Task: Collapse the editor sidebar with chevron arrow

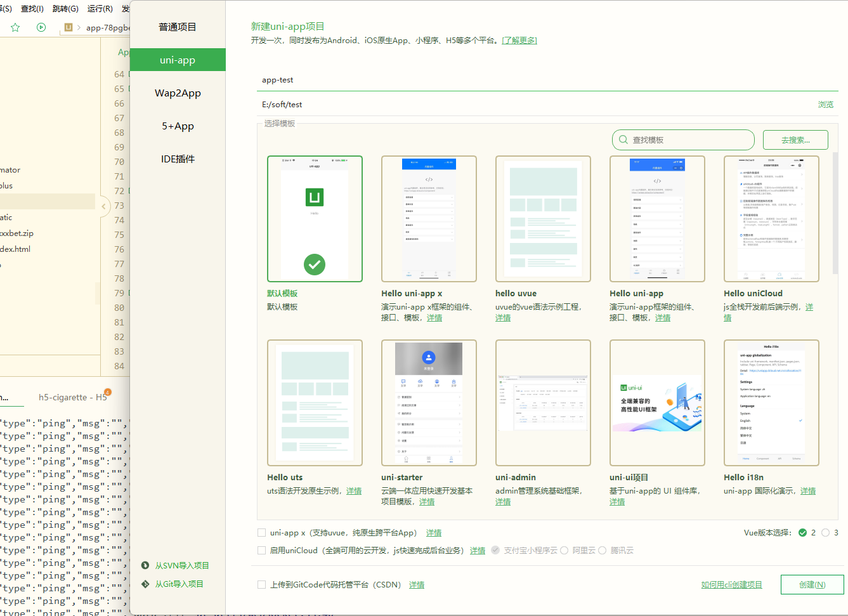Action: (103, 206)
